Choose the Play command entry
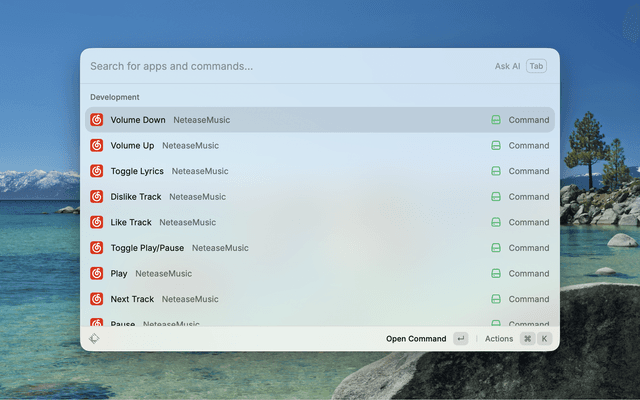This screenshot has width=640, height=400. coord(119,273)
